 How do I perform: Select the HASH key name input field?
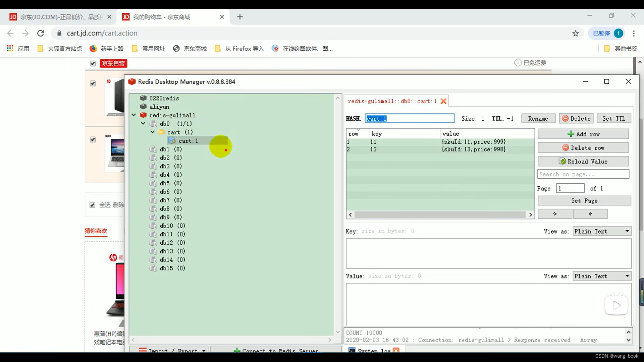(409, 118)
